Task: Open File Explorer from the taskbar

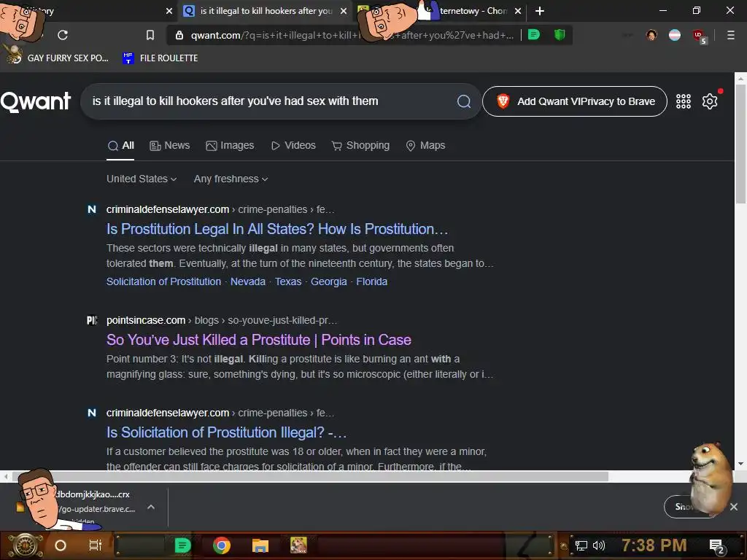Action: coord(260,545)
